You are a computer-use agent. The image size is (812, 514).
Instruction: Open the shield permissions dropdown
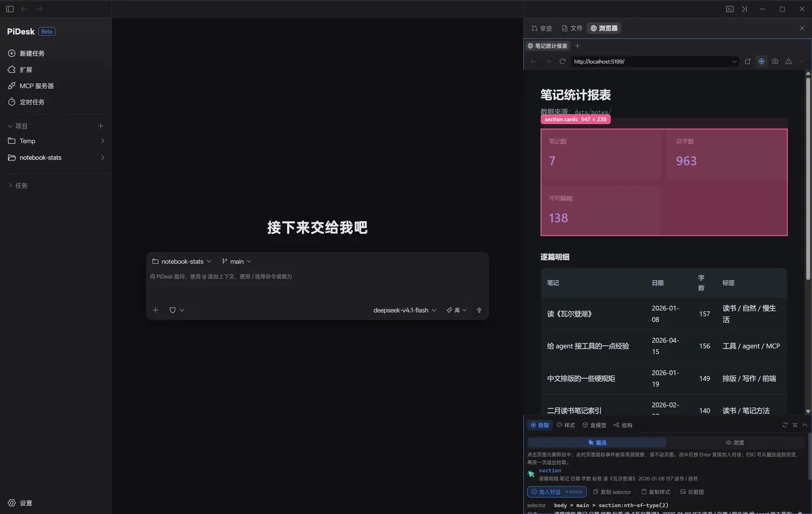[x=176, y=310]
